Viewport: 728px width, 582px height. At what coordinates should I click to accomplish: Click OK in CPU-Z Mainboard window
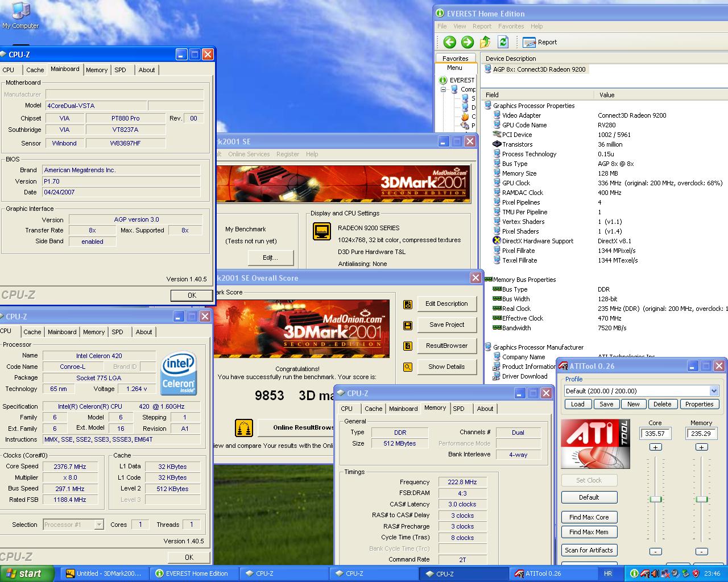pos(192,296)
